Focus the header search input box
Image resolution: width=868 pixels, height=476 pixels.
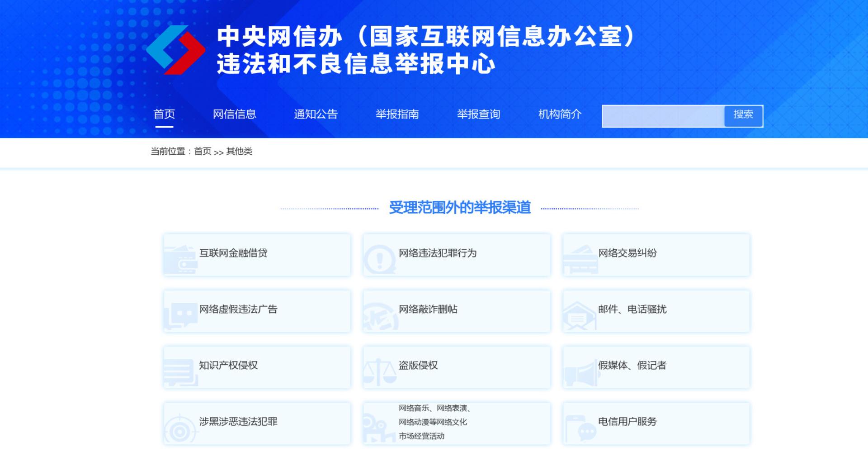[663, 116]
